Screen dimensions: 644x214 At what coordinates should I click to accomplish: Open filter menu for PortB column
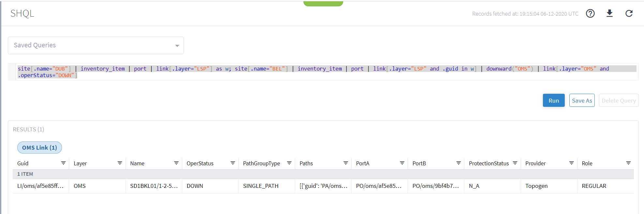458,163
